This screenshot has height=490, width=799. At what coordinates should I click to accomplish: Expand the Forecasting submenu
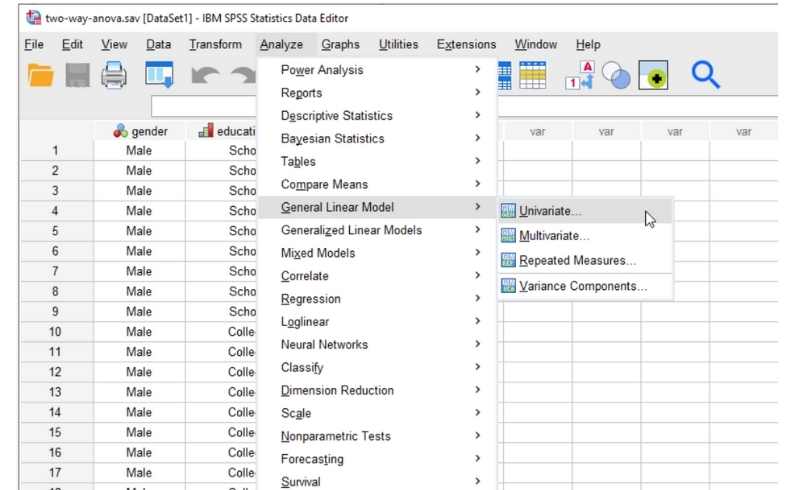click(378, 459)
